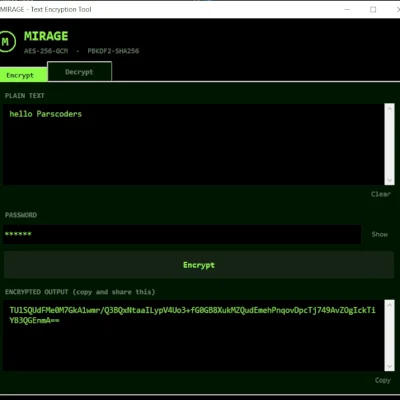400x400 pixels.
Task: Click the MIRAGE title heading
Action: click(46, 36)
